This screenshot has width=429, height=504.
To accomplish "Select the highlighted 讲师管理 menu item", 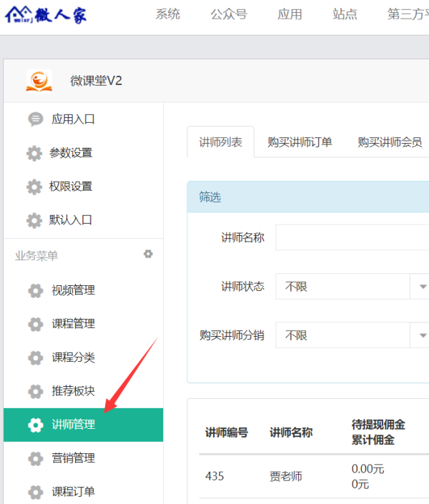I will (x=83, y=425).
